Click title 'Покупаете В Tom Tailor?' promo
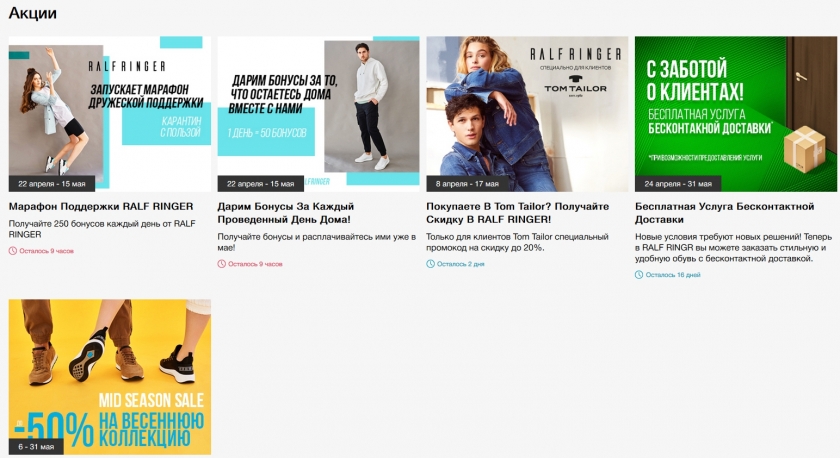This screenshot has height=458, width=840. tap(518, 213)
